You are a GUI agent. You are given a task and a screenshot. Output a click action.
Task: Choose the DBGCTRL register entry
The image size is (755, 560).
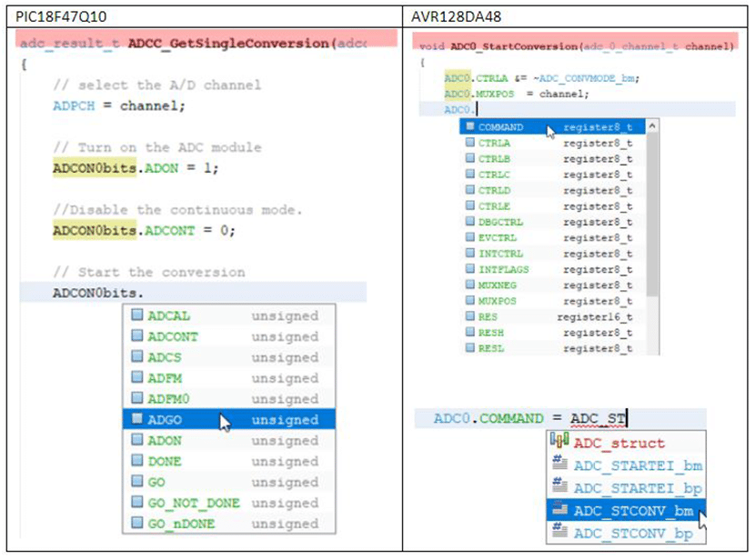coord(500,222)
